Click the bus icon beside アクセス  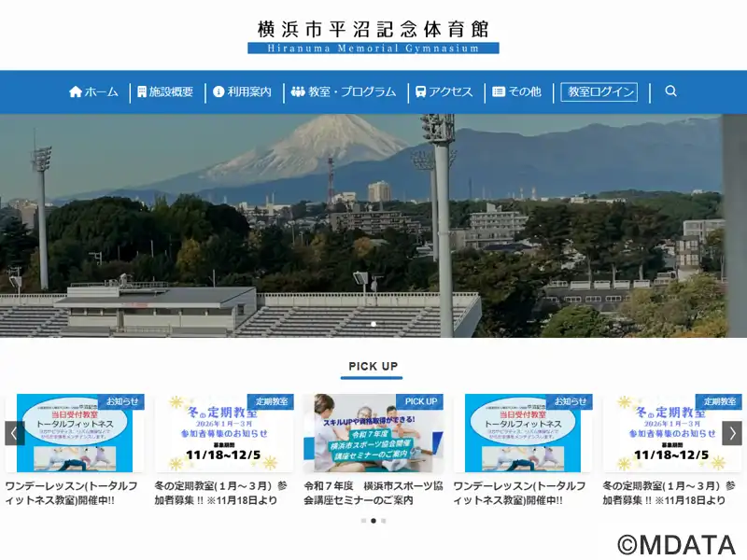[420, 91]
